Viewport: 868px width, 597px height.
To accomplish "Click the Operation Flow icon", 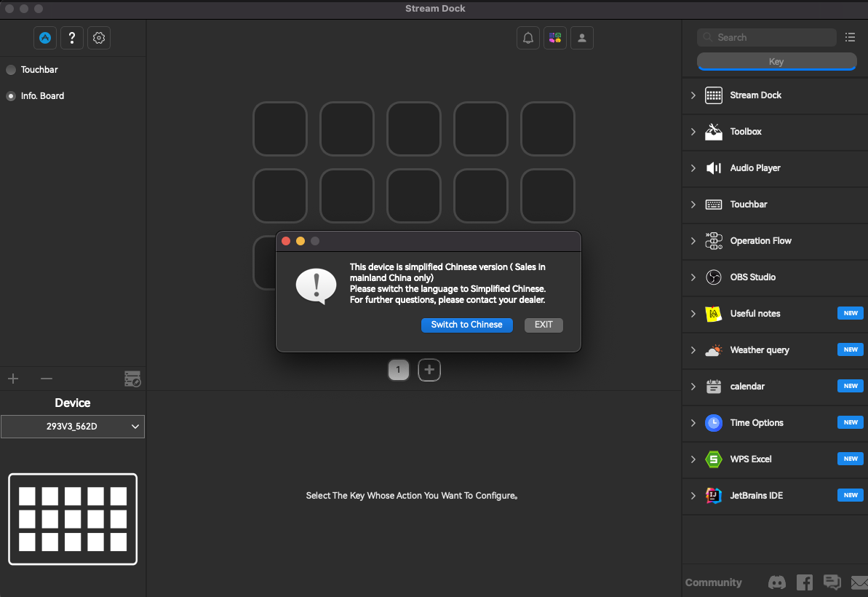I will (714, 241).
